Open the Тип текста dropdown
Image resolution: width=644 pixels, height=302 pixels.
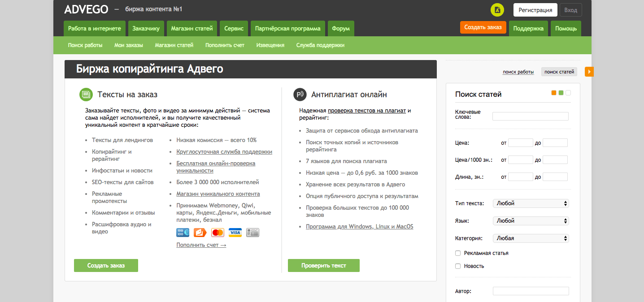click(x=531, y=203)
